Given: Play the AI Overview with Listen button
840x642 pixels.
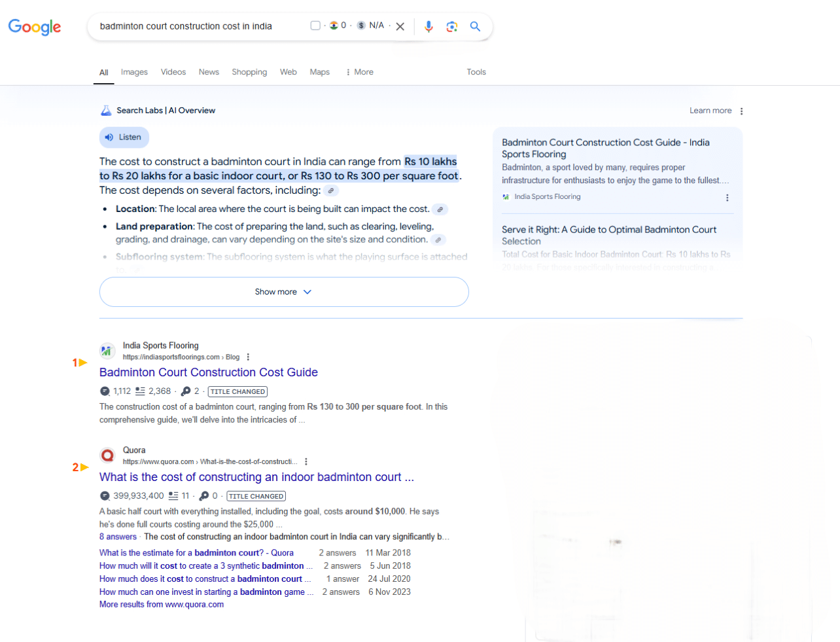Looking at the screenshot, I should click(x=124, y=137).
